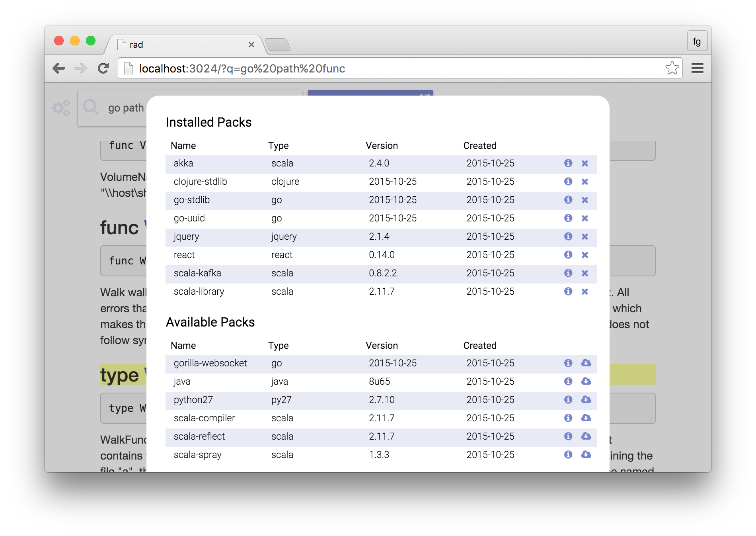Close the 'rad' tab
This screenshot has height=536, width=756.
[x=251, y=45]
